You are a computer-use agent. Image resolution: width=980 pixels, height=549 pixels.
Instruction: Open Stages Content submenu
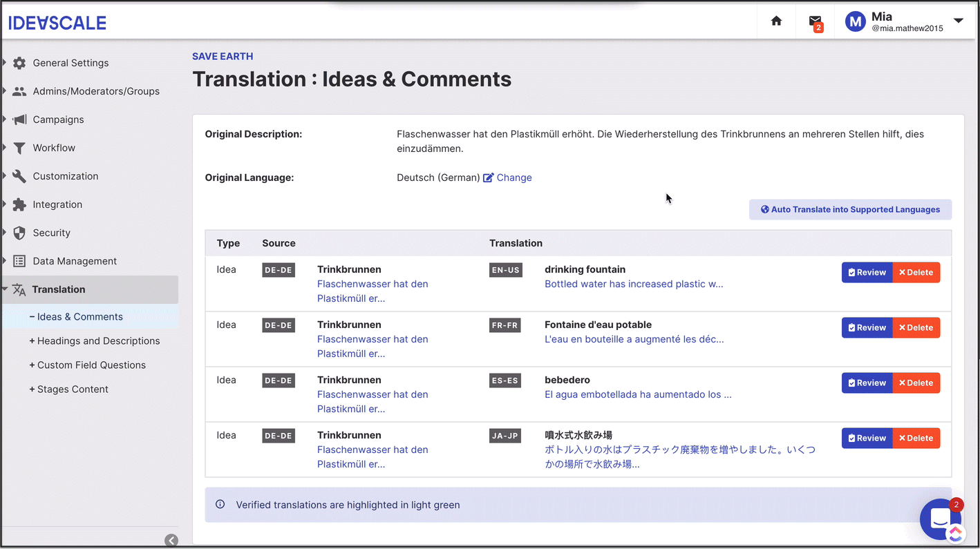tap(69, 389)
